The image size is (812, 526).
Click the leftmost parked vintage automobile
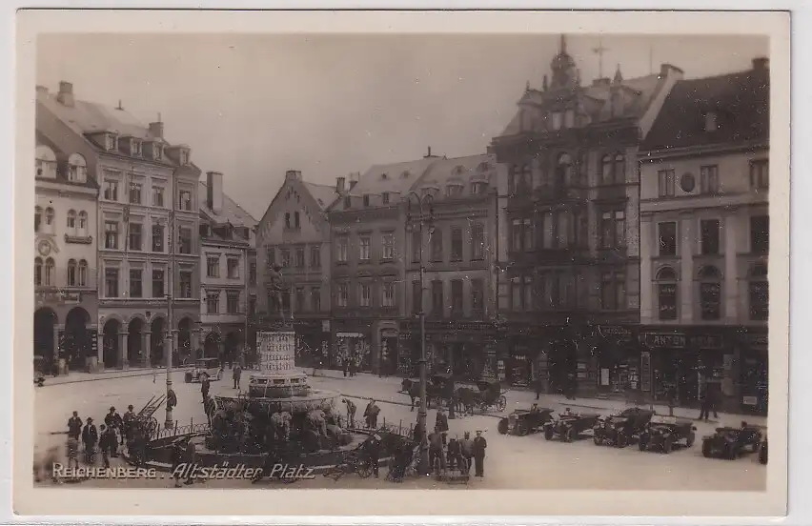tap(524, 420)
